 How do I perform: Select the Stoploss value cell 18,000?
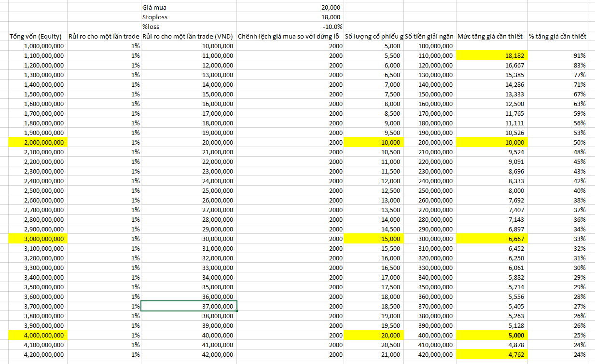pyautogui.click(x=291, y=17)
